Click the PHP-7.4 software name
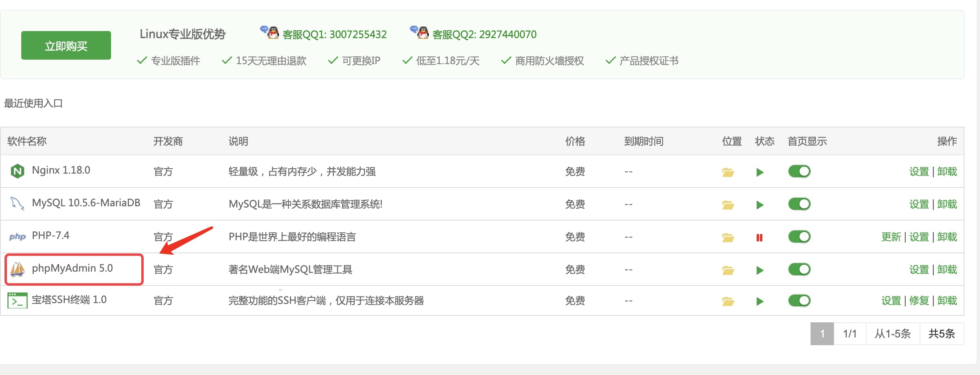The width and height of the screenshot is (980, 375). pyautogui.click(x=51, y=235)
